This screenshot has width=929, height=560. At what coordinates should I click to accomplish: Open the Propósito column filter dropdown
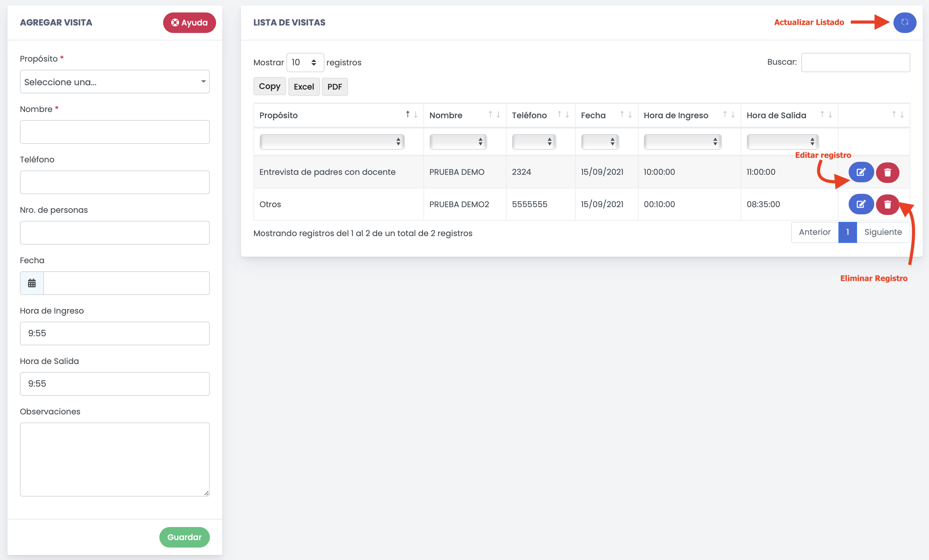332,142
